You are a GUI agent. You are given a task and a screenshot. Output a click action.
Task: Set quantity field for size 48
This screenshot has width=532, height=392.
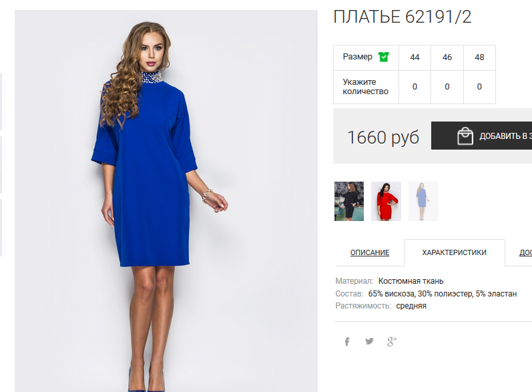(x=479, y=87)
